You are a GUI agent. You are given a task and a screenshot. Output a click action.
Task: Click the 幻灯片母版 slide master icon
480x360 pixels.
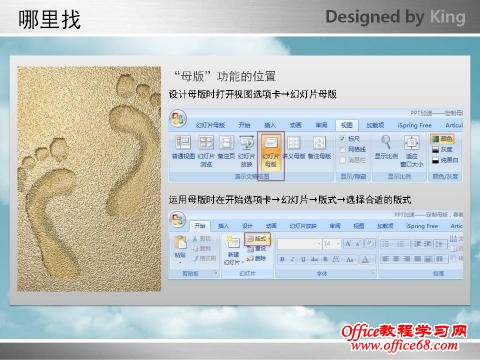click(x=270, y=143)
